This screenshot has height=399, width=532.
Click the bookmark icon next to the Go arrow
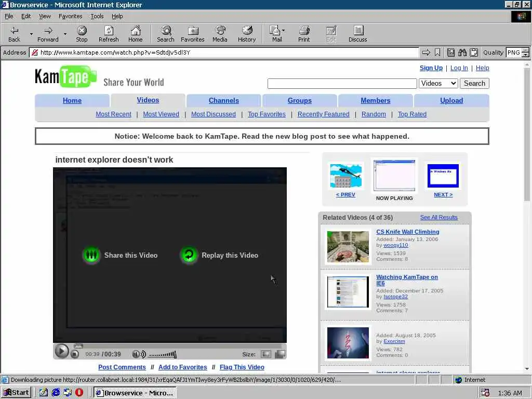tap(437, 52)
